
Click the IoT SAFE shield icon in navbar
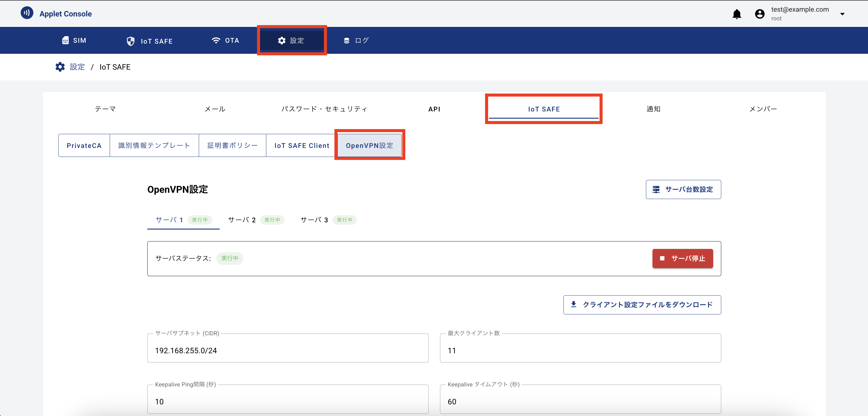131,41
